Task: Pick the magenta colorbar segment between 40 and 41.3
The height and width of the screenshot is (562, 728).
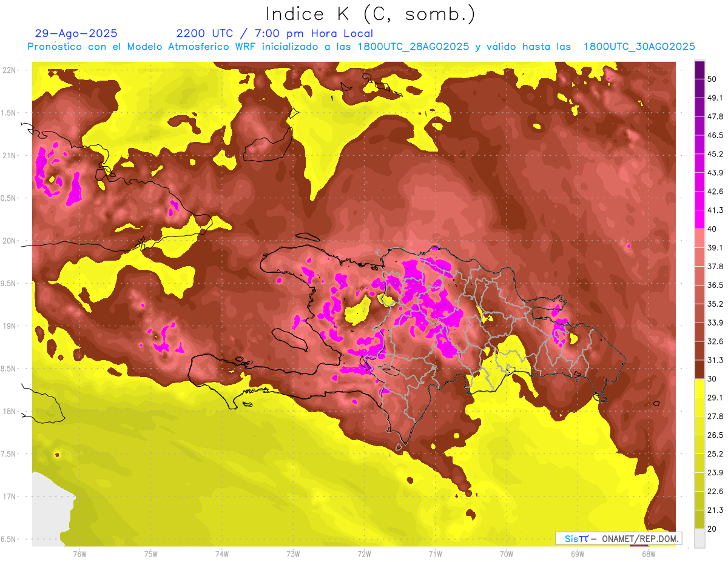Action: point(699,219)
